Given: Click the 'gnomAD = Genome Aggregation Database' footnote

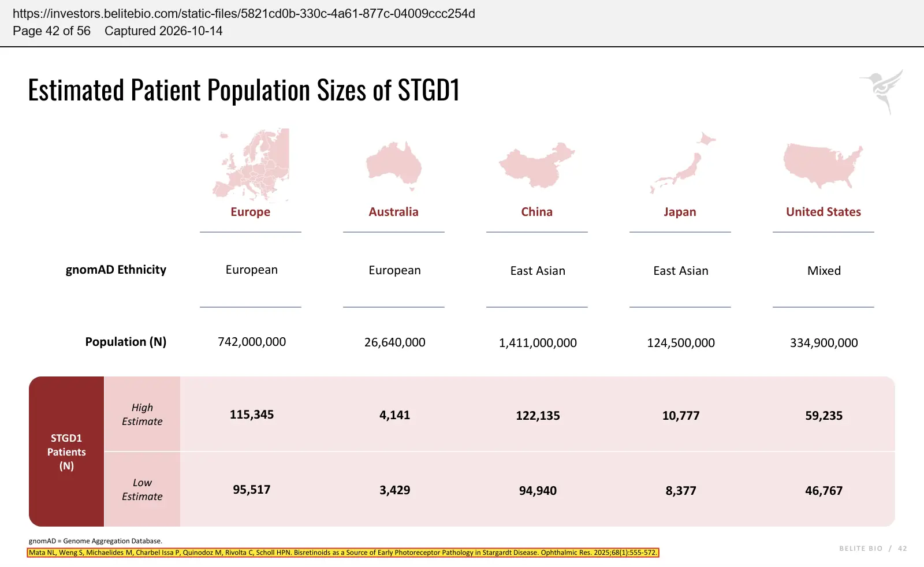Looking at the screenshot, I should tap(95, 541).
